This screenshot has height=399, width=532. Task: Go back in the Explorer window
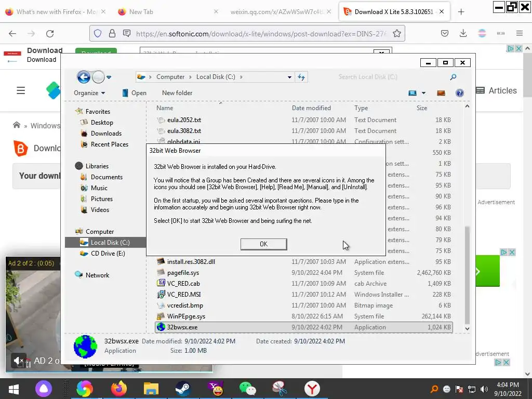[x=84, y=77]
